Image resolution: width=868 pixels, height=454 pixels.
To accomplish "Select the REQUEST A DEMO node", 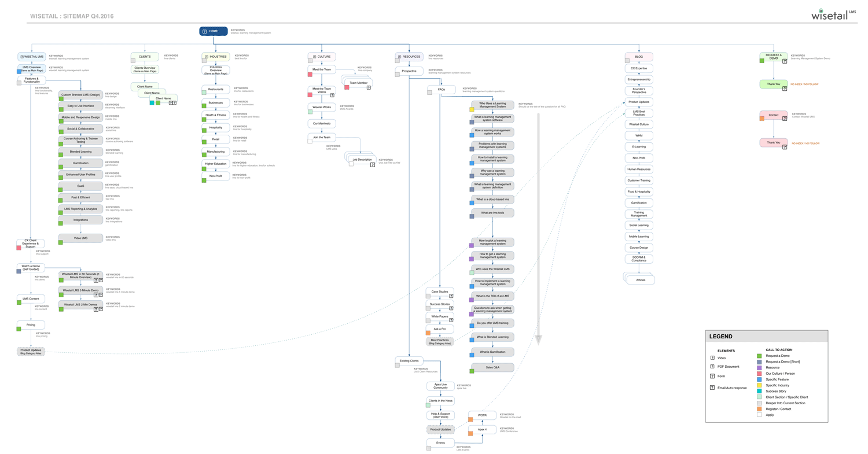I will 774,57.
